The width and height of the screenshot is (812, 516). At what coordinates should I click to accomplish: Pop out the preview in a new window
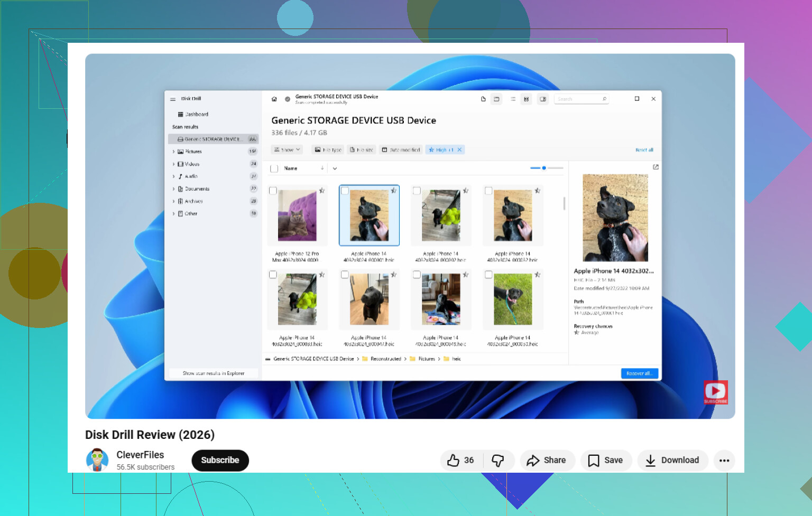click(x=656, y=167)
